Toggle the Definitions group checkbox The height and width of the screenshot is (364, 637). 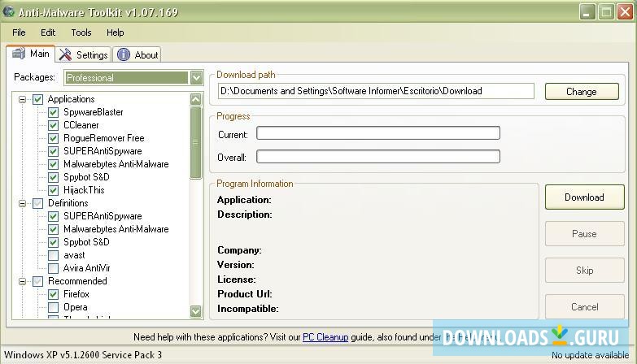click(37, 203)
